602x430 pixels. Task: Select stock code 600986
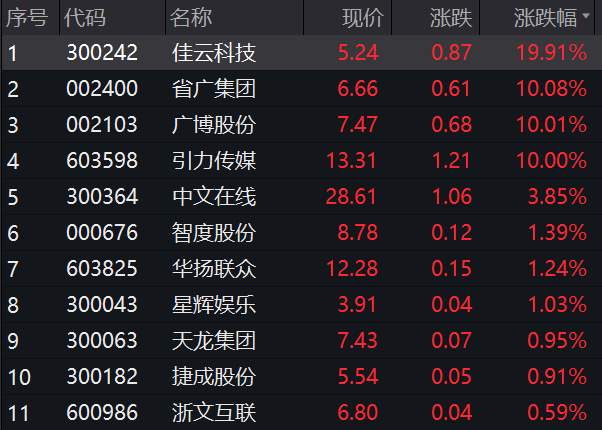[102, 412]
